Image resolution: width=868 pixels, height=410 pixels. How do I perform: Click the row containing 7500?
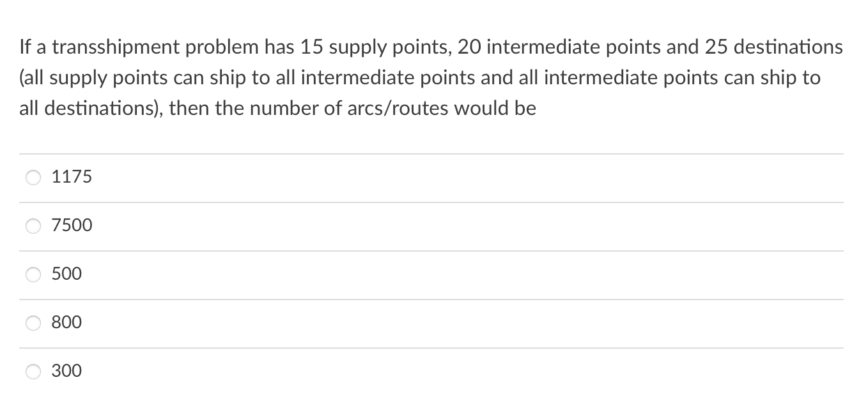256,225
